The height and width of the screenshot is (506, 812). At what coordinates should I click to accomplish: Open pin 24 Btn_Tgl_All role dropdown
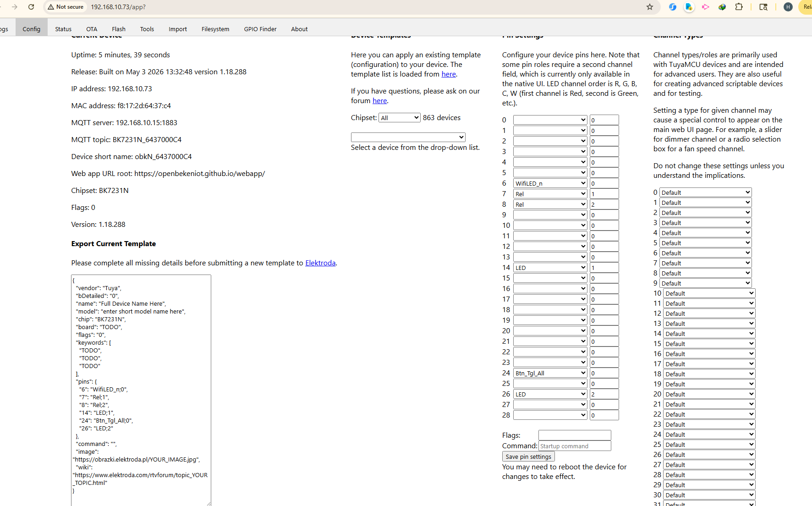(x=550, y=373)
